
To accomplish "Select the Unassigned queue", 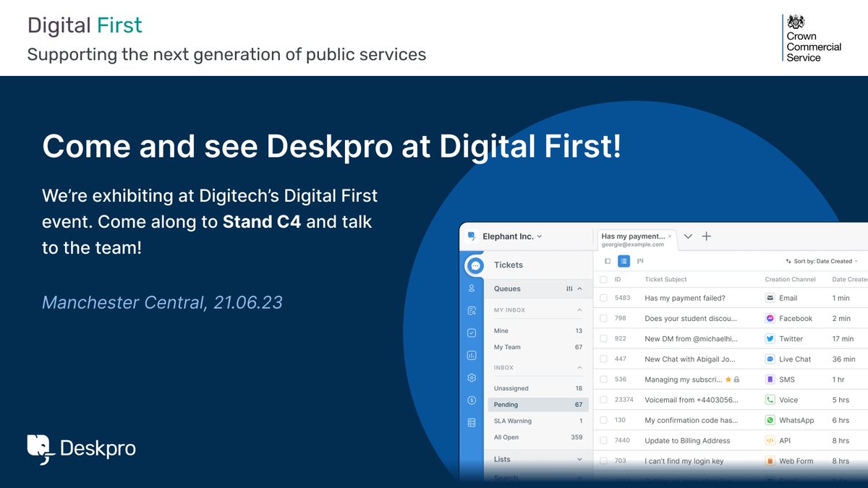I will point(538,388).
